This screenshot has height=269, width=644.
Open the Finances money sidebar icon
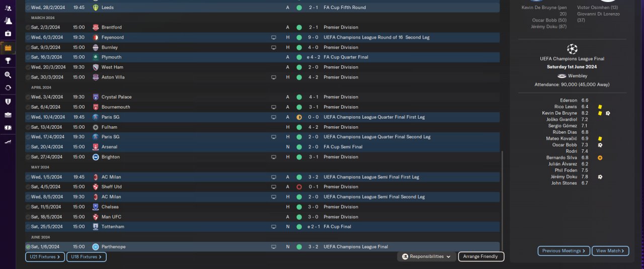8,128
